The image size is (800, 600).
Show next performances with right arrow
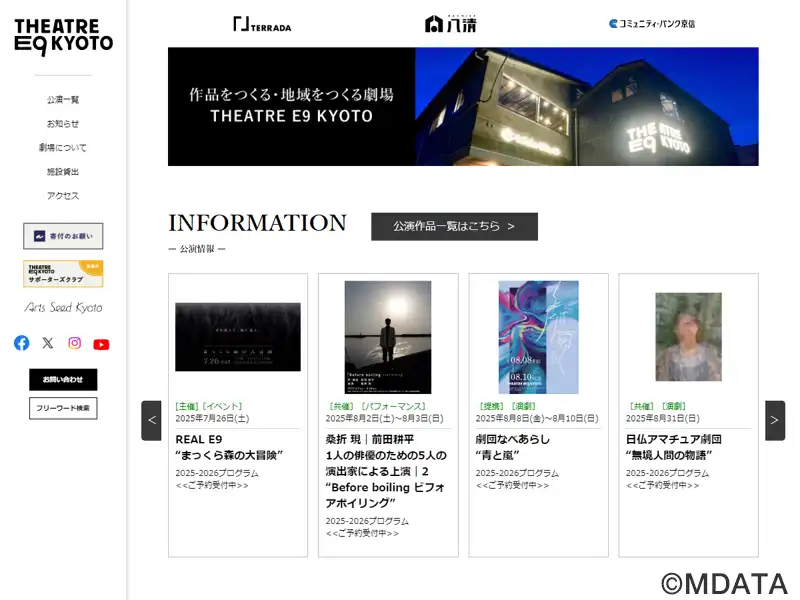[774, 420]
